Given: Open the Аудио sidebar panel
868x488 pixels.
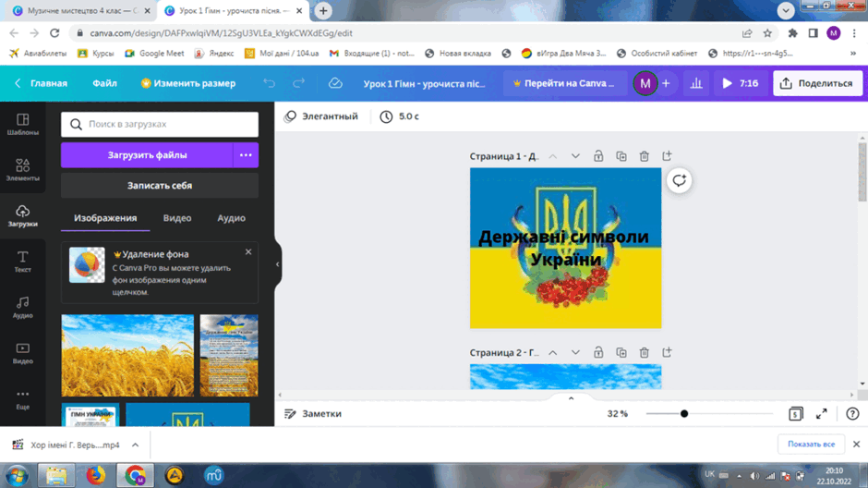Looking at the screenshot, I should (x=23, y=307).
